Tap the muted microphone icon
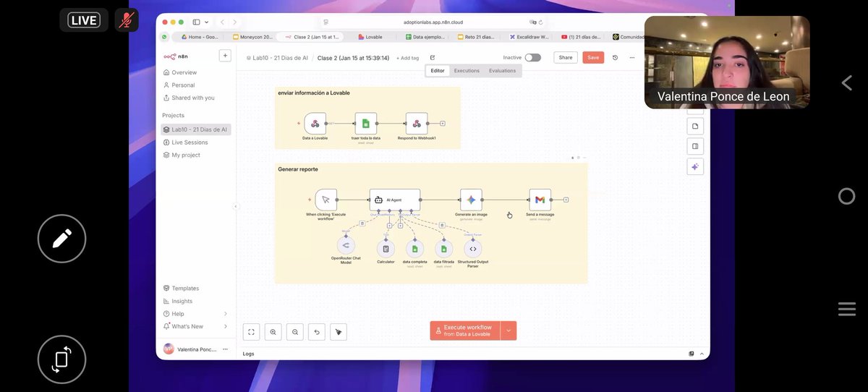Image resolution: width=868 pixels, height=392 pixels. point(127,20)
